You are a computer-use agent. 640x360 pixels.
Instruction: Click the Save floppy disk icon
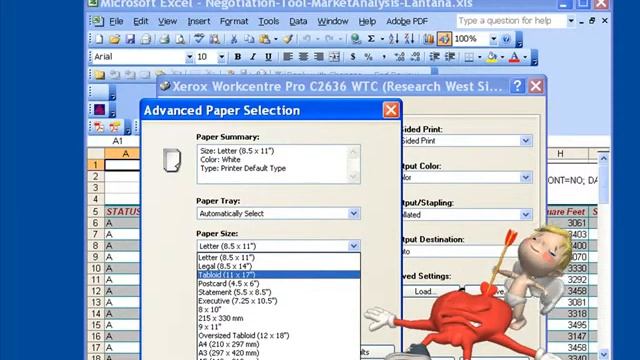130,39
